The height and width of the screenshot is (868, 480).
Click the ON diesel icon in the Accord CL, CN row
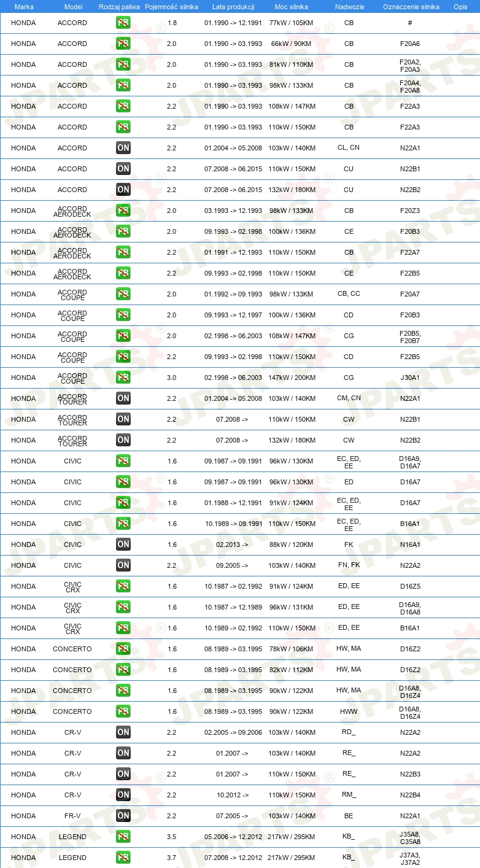[x=123, y=148]
